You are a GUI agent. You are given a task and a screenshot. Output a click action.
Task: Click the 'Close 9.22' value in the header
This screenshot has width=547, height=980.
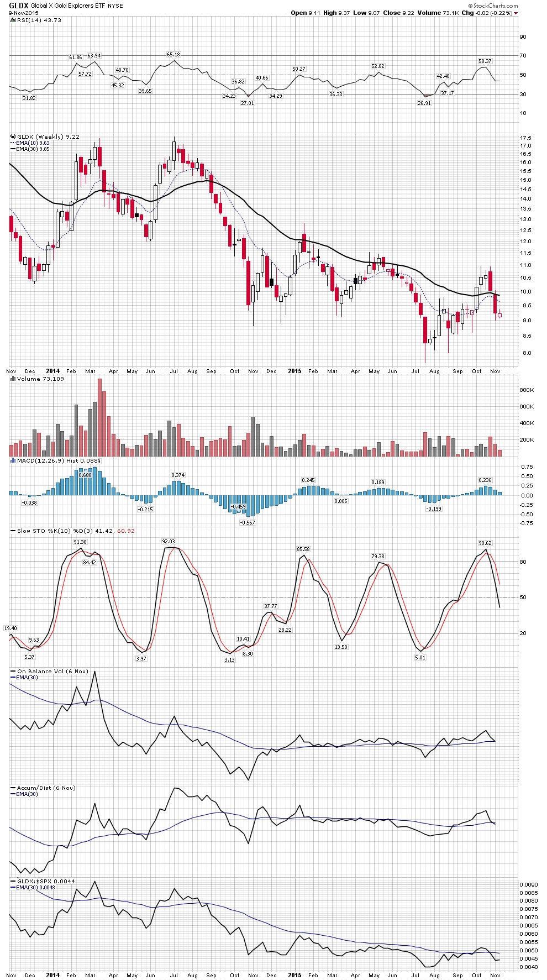399,13
